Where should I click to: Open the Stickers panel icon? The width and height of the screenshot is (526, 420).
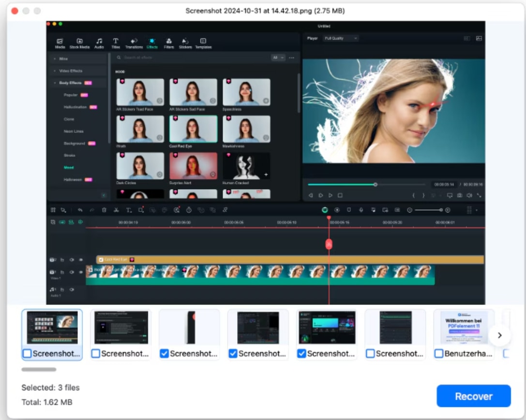click(x=185, y=43)
